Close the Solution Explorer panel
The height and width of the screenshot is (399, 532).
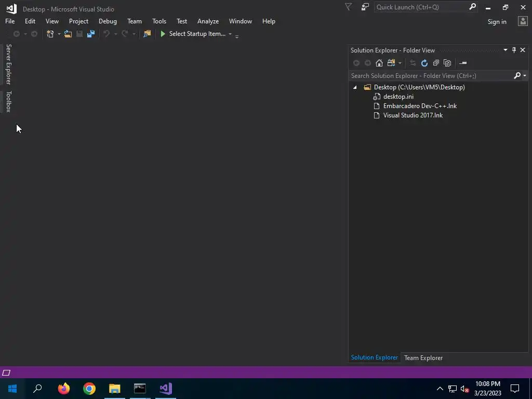coord(523,50)
